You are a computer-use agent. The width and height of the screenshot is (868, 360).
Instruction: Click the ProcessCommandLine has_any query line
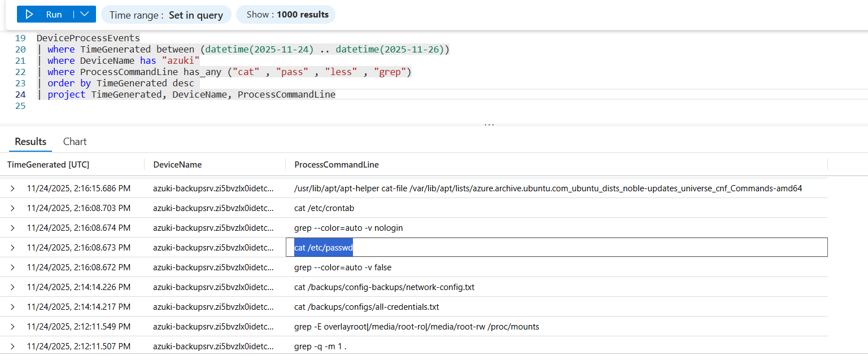[225, 72]
